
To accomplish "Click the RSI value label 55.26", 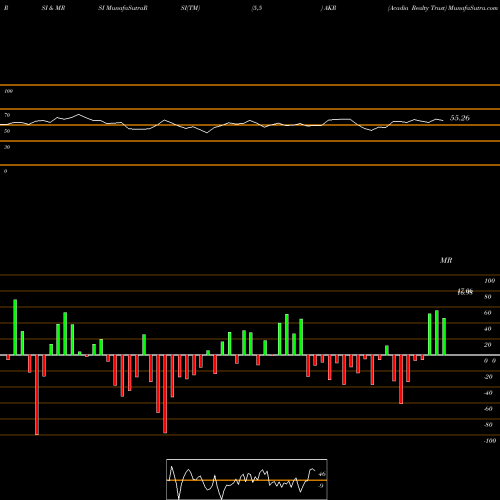I will [x=460, y=118].
